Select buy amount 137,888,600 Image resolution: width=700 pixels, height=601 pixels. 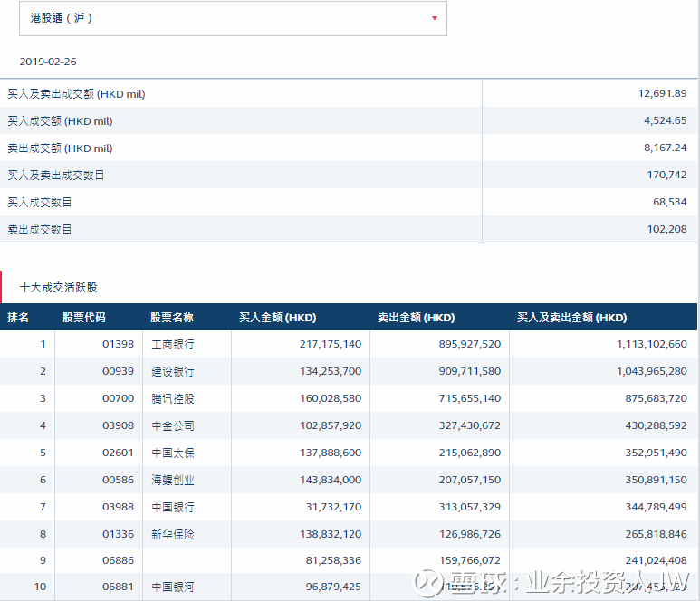[x=331, y=453]
